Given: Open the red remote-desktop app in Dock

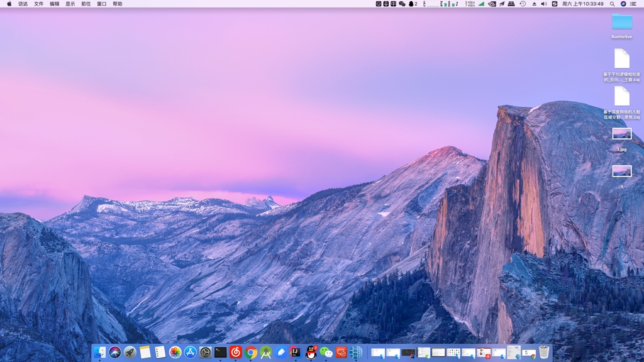Looking at the screenshot, I should (x=341, y=352).
